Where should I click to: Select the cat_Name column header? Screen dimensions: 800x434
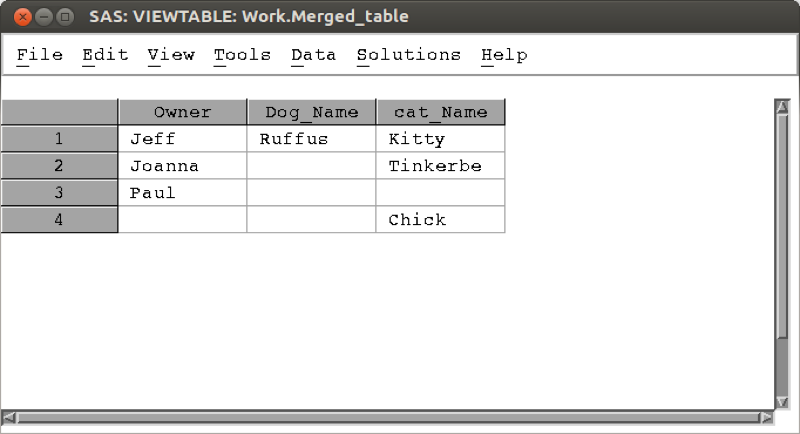pyautogui.click(x=440, y=112)
